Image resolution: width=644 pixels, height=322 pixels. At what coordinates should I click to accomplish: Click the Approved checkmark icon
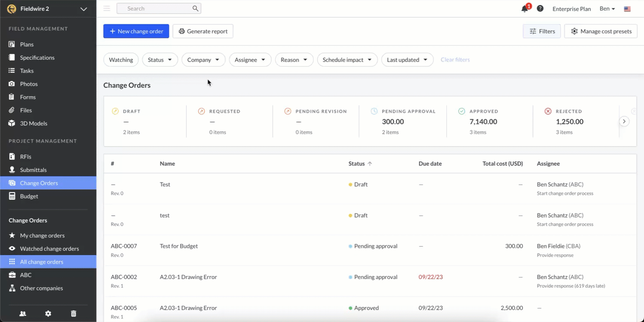(x=462, y=111)
